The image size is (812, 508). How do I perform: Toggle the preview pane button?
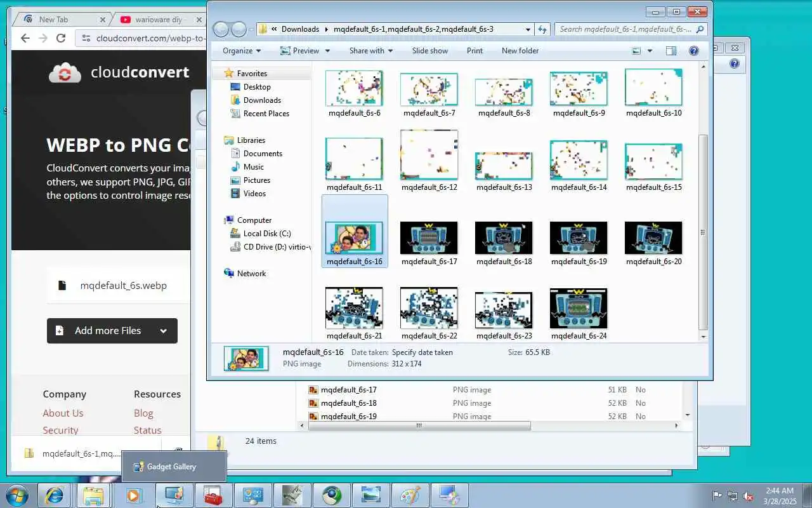tap(671, 51)
